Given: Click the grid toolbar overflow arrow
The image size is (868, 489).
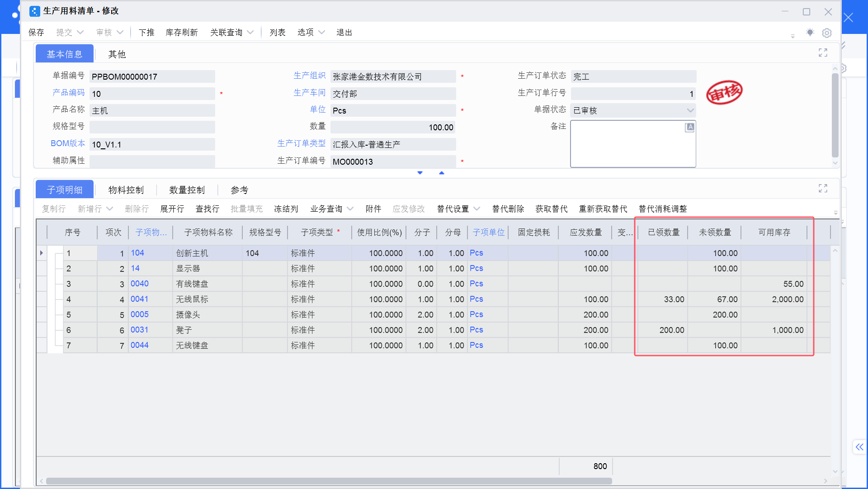Looking at the screenshot, I should pyautogui.click(x=835, y=213).
